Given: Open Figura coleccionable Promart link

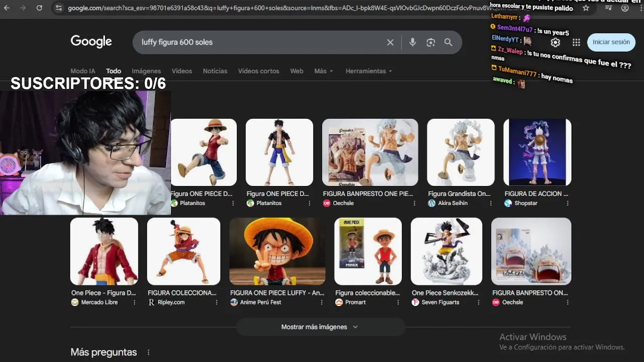Looking at the screenshot, I should pyautogui.click(x=367, y=293).
